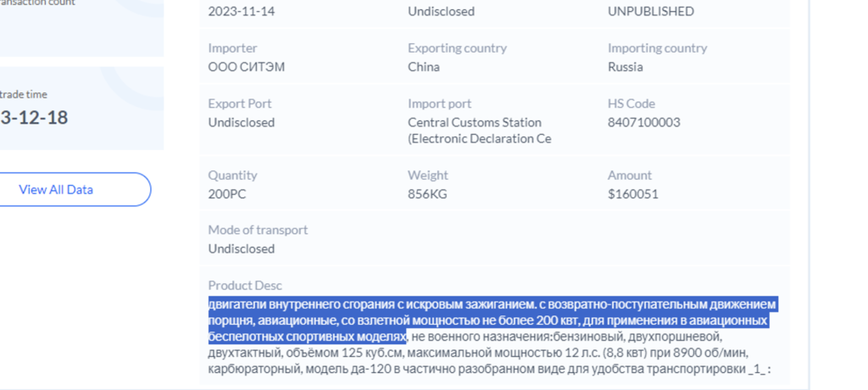Select the HS Code value 8407100003
Image resolution: width=868 pixels, height=390 pixels.
click(643, 122)
